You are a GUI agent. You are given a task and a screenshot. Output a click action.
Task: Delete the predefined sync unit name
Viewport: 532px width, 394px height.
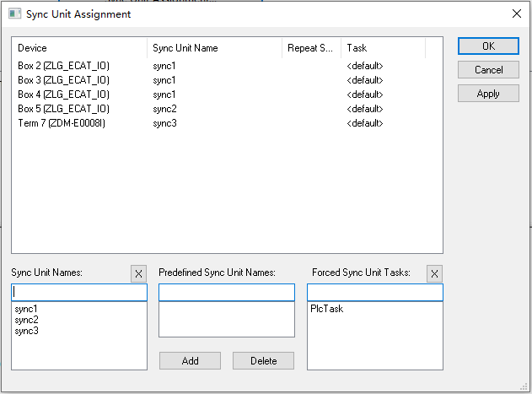tap(263, 360)
